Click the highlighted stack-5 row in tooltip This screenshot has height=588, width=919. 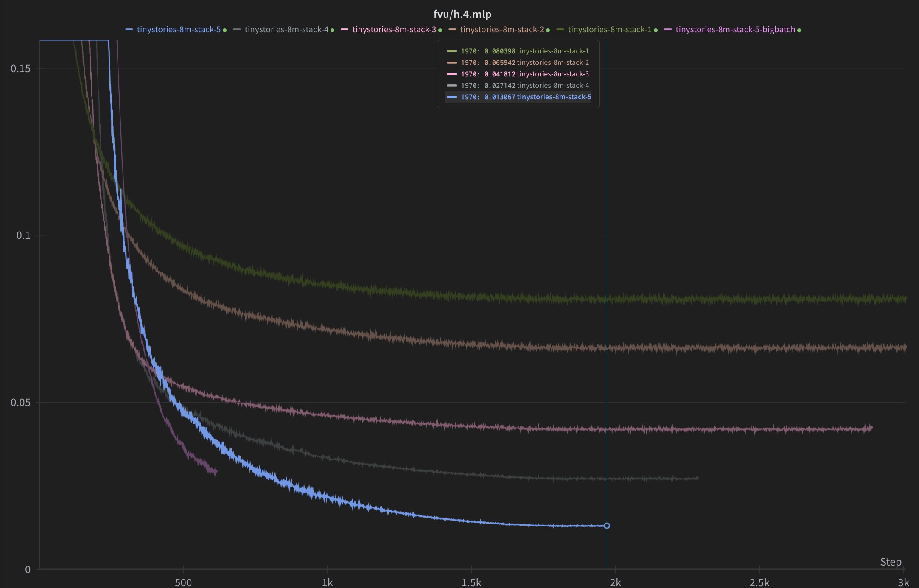[x=518, y=97]
